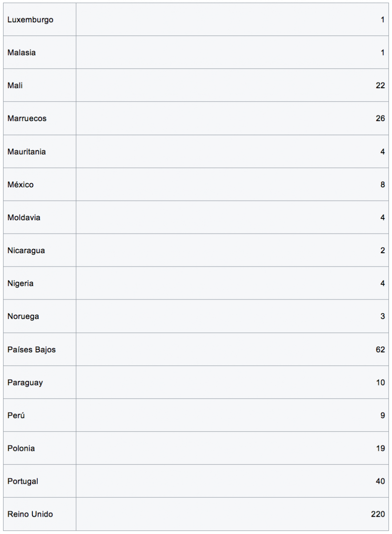Select the Malasia row label

(x=21, y=53)
